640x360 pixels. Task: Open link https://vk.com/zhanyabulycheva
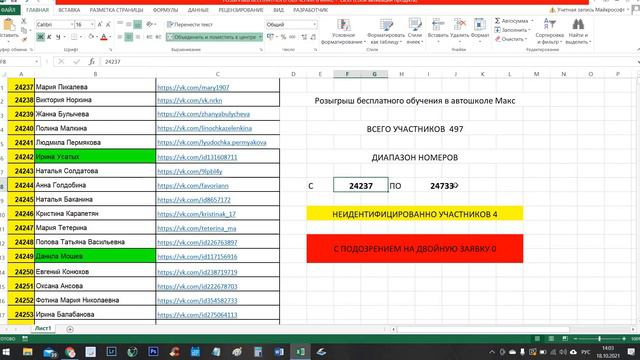click(x=204, y=114)
